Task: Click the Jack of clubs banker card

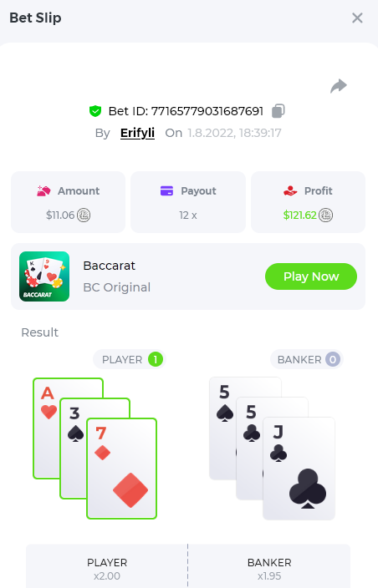Action: click(x=299, y=469)
